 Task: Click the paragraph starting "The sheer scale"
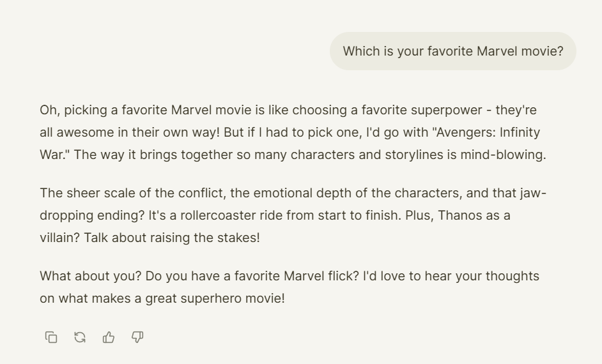pos(293,215)
